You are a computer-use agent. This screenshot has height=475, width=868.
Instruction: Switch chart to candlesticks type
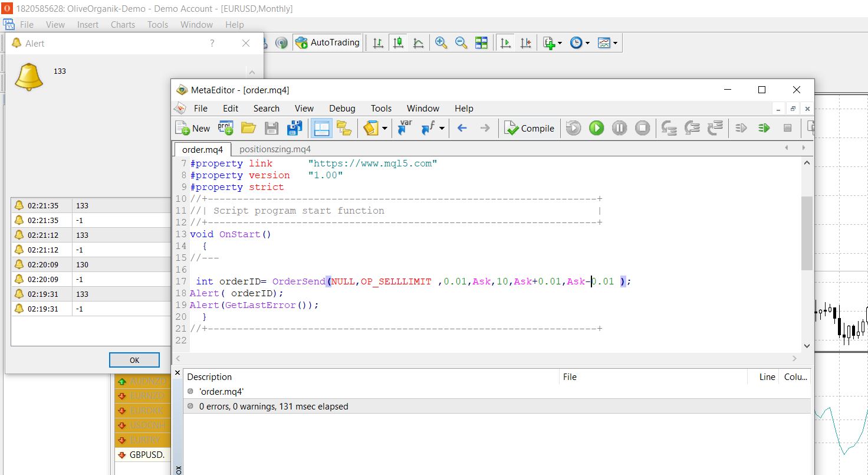(399, 42)
